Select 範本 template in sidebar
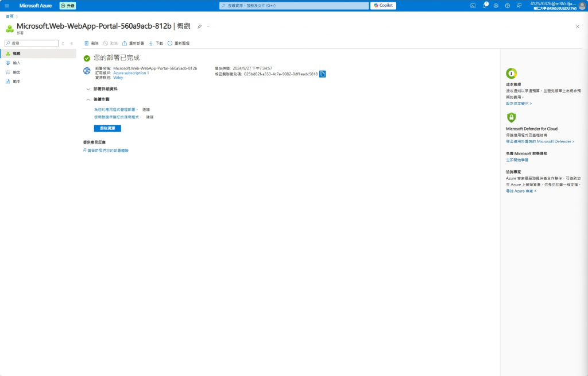 38,82
